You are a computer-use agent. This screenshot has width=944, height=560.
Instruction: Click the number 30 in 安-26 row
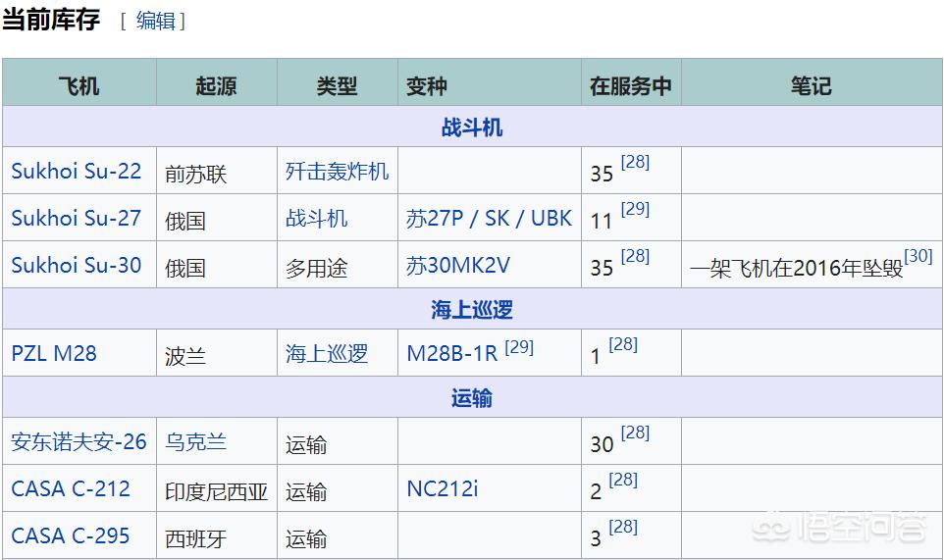(x=602, y=445)
